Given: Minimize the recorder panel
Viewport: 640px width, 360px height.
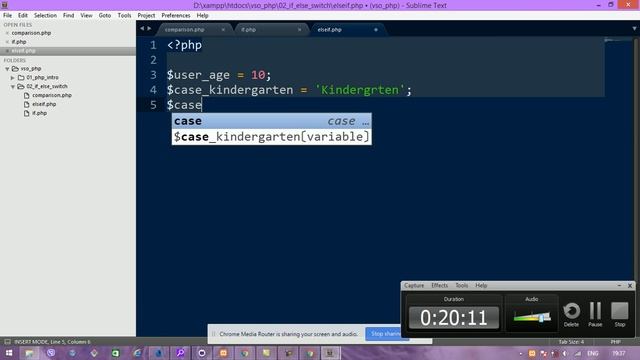Looking at the screenshot, I should (x=619, y=286).
